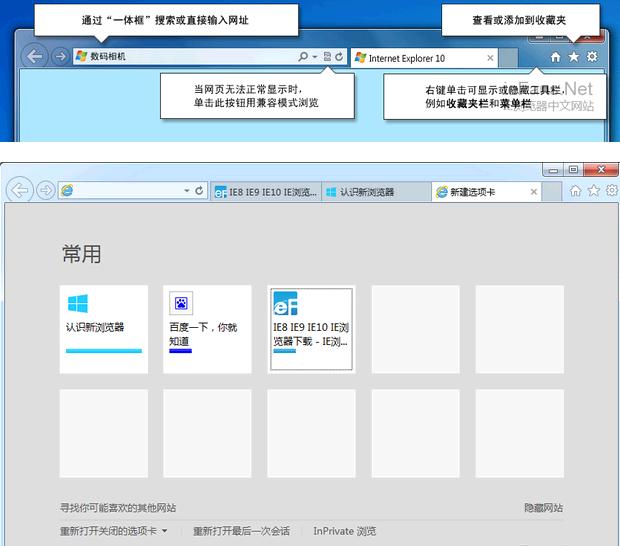Open Favorites star in the lower browser
This screenshot has width=620, height=546.
[593, 190]
